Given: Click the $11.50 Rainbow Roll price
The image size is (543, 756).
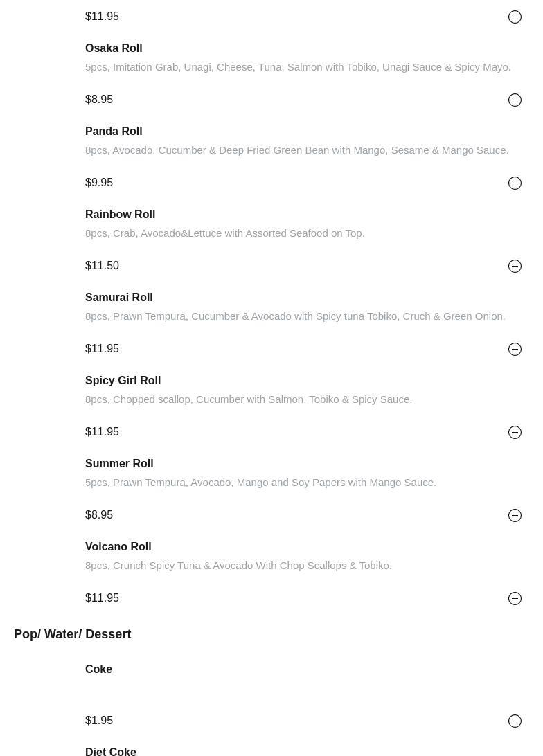Looking at the screenshot, I should pyautogui.click(x=102, y=266).
